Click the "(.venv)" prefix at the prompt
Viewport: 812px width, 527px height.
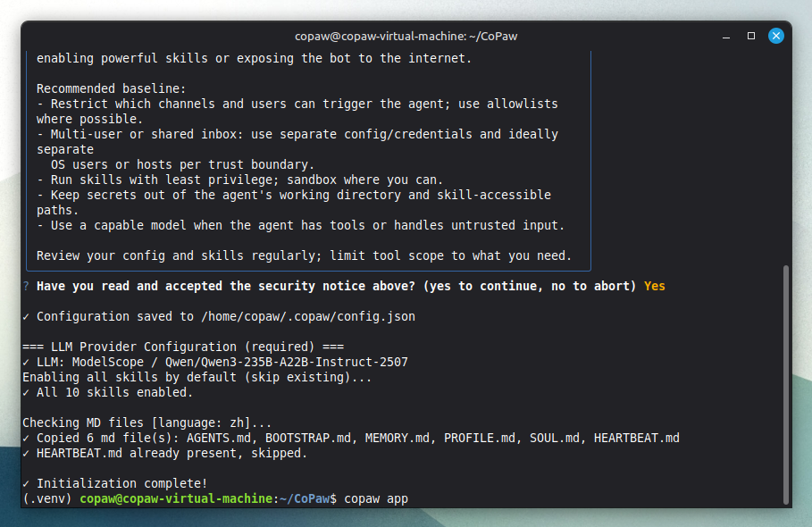pyautogui.click(x=47, y=498)
